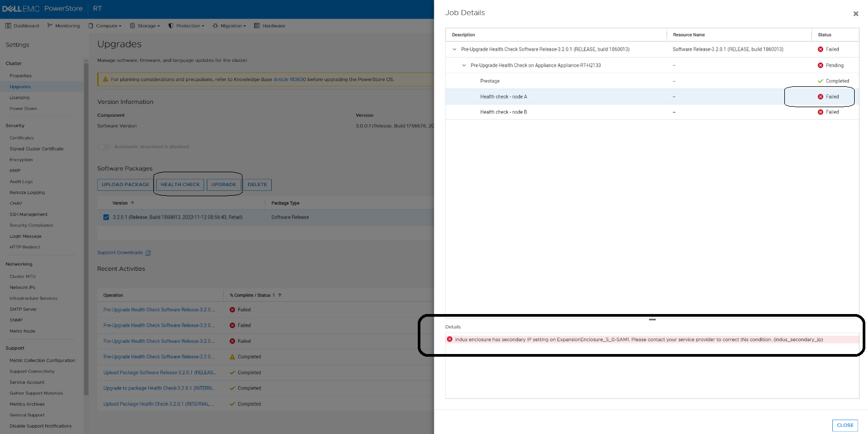The height and width of the screenshot is (434, 868).
Task: Open Certificates under Security
Action: pos(22,138)
